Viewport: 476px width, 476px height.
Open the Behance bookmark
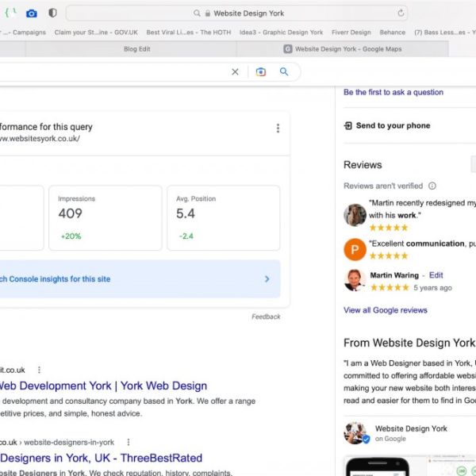[393, 33]
